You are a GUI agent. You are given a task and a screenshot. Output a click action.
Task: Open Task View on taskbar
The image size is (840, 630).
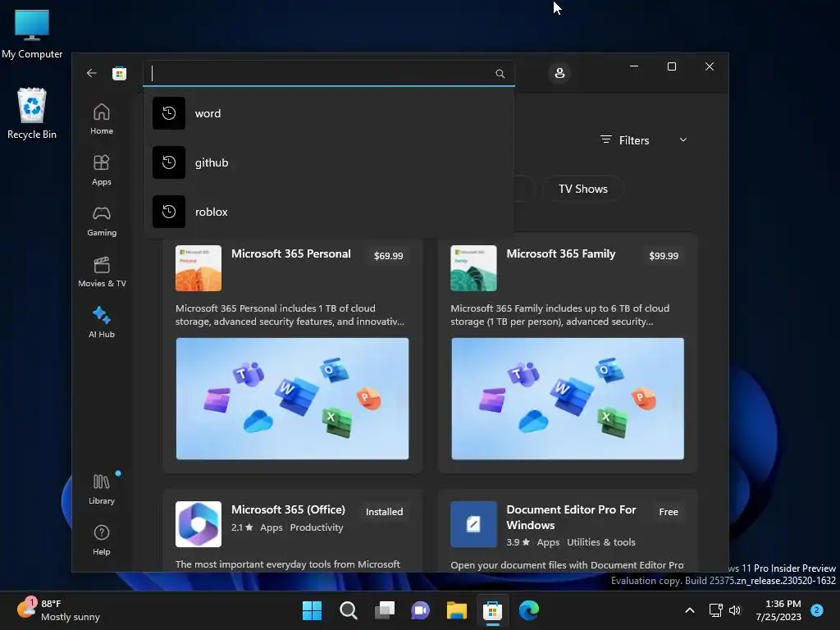(x=385, y=610)
